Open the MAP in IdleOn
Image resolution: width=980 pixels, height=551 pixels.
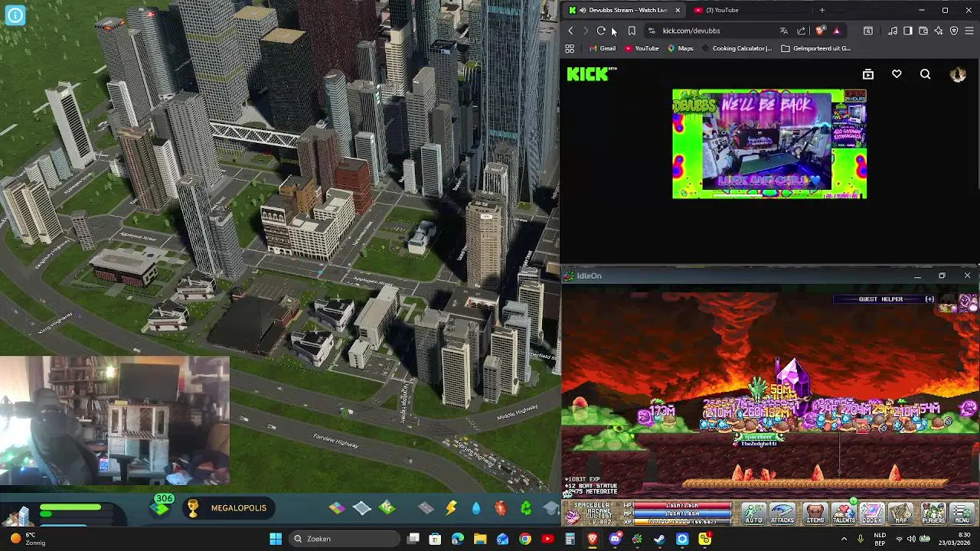(x=901, y=514)
